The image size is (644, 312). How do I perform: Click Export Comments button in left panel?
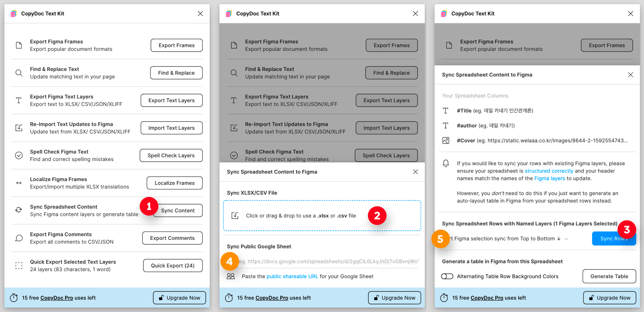(173, 238)
